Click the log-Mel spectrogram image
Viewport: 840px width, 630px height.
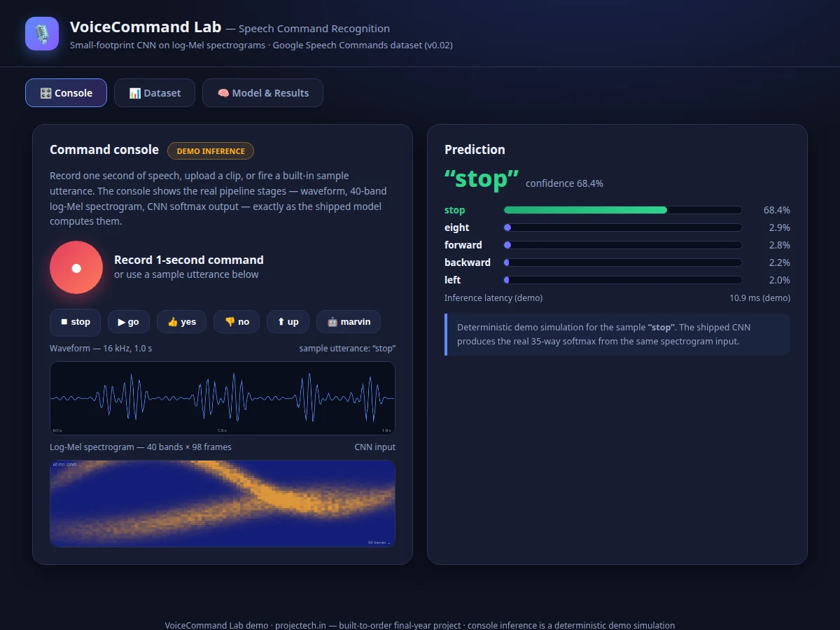(223, 503)
